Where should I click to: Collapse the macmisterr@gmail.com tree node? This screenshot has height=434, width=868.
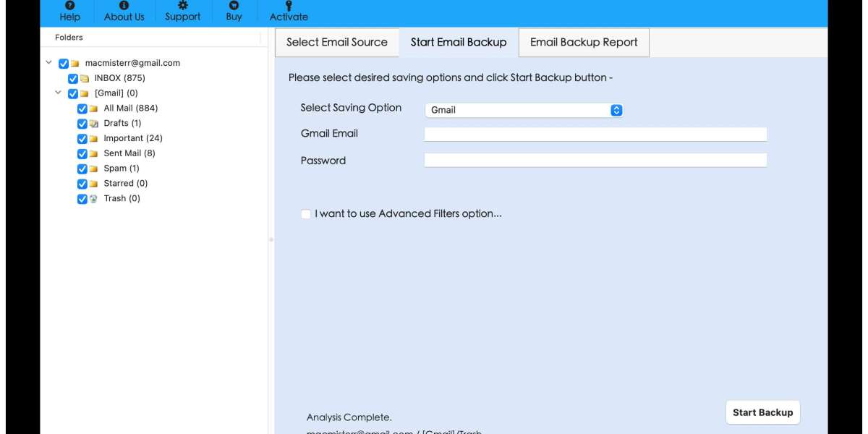pos(49,63)
